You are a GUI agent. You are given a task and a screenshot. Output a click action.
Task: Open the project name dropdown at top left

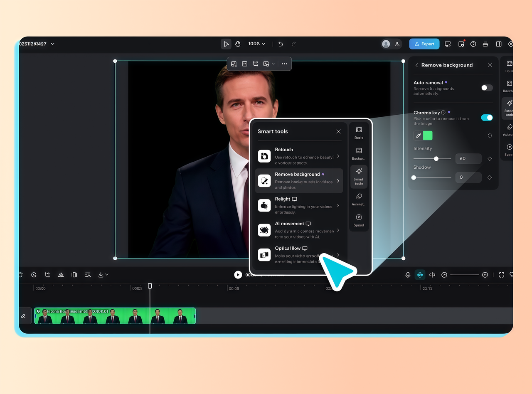[x=37, y=44]
